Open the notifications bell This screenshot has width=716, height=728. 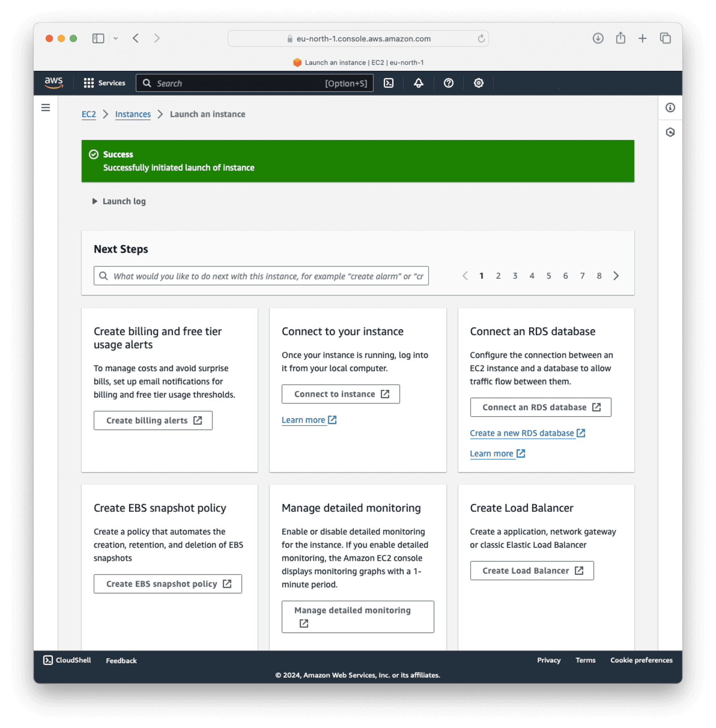418,83
